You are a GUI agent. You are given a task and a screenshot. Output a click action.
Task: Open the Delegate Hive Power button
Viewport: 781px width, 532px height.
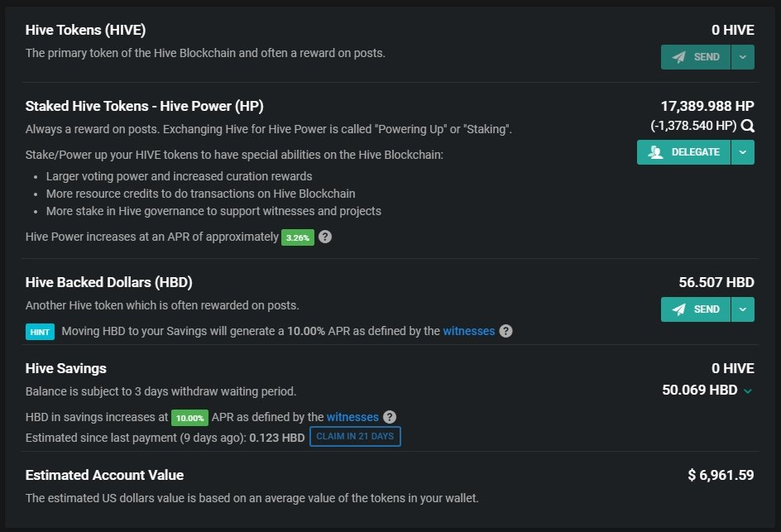click(683, 152)
